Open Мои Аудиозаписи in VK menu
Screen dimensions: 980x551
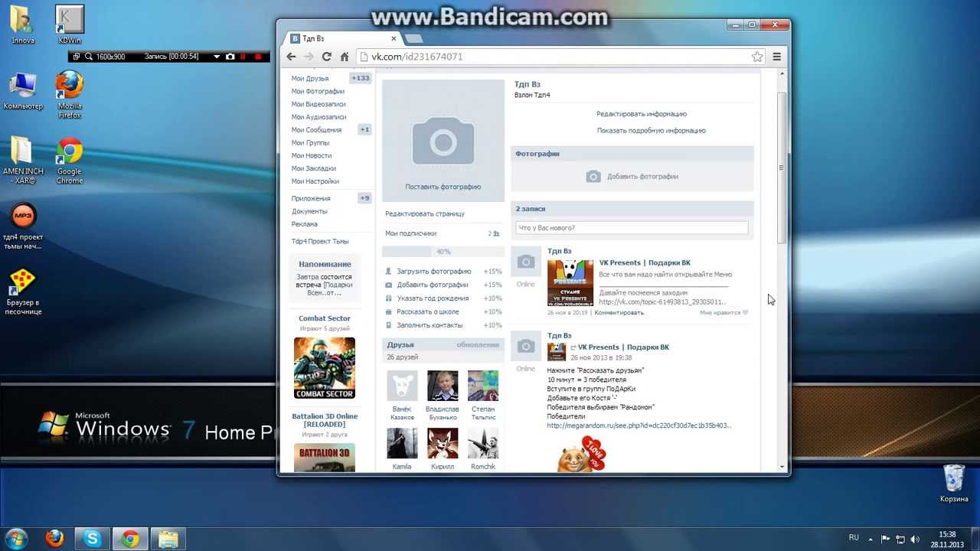(x=318, y=117)
